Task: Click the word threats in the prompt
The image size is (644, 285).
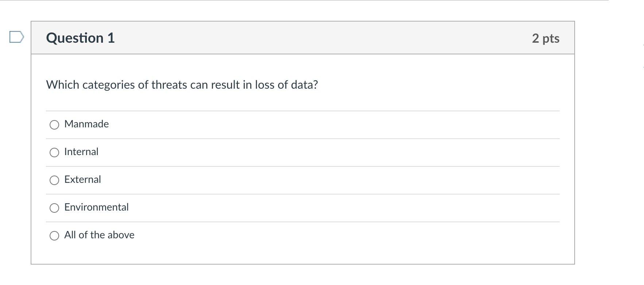Action: [169, 85]
